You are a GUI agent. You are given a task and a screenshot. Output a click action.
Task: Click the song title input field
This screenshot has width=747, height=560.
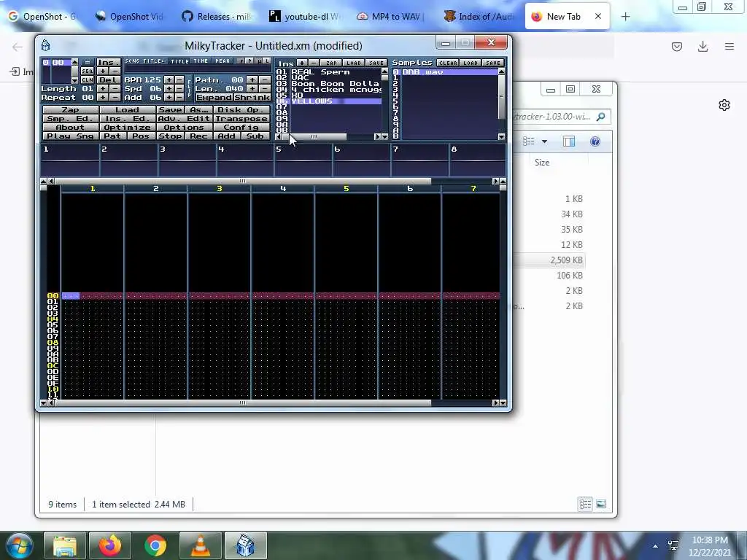(197, 70)
